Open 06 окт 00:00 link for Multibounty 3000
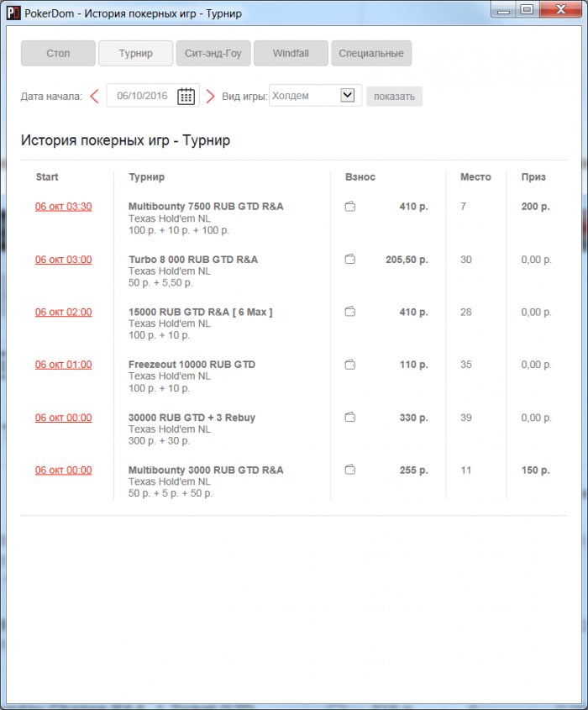The width and height of the screenshot is (588, 710). point(63,470)
